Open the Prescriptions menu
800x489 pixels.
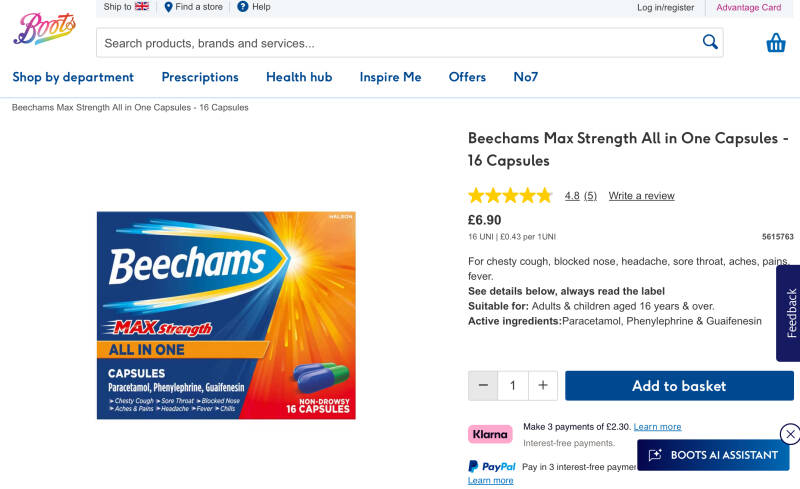click(x=200, y=77)
